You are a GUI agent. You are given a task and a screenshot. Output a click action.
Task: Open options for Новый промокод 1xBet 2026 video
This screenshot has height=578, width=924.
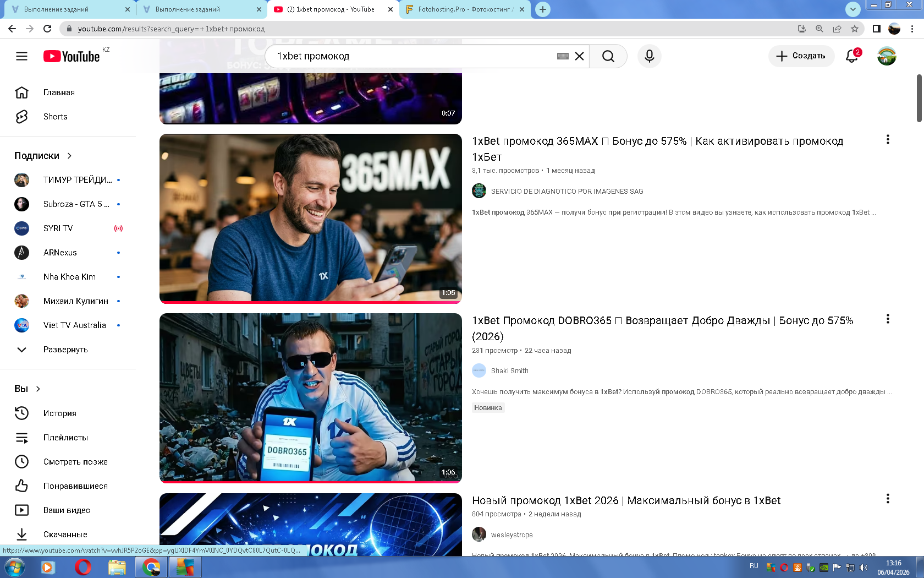pyautogui.click(x=888, y=499)
